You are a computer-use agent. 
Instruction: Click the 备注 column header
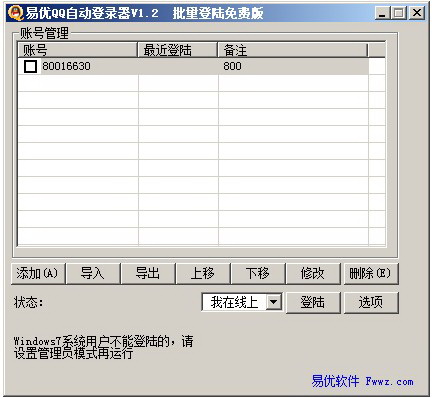(x=293, y=50)
